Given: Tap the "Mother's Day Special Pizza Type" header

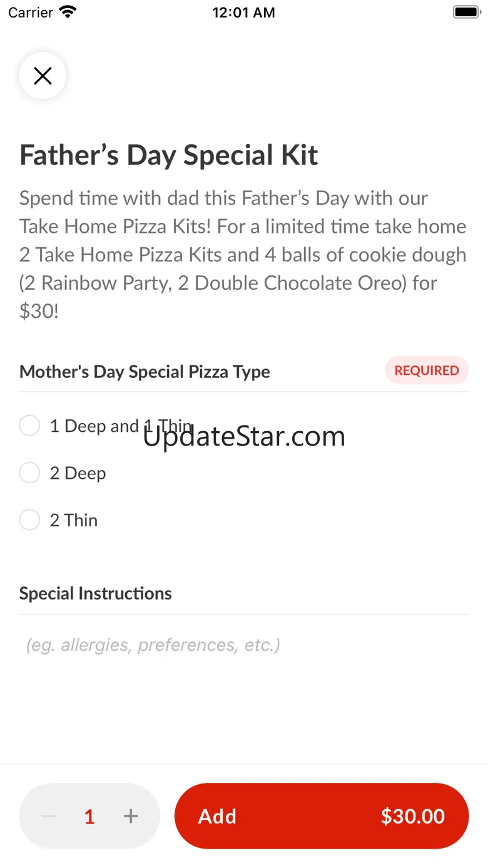Looking at the screenshot, I should (145, 372).
